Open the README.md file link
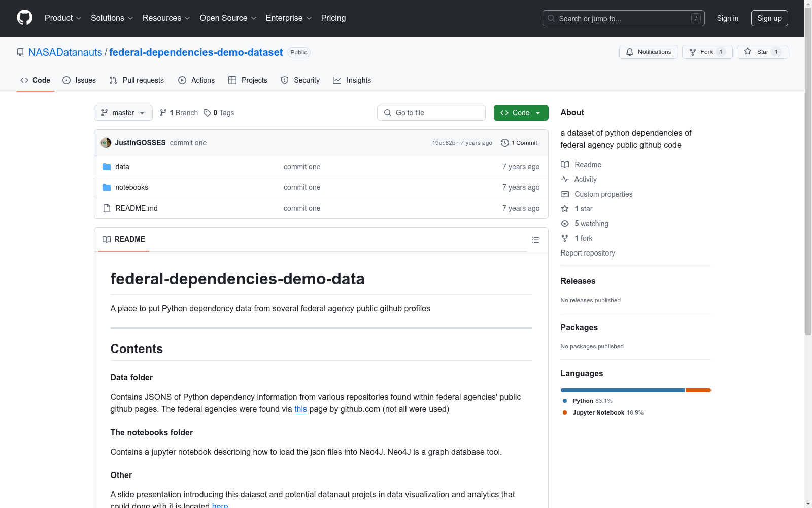The image size is (812, 508). 137,208
